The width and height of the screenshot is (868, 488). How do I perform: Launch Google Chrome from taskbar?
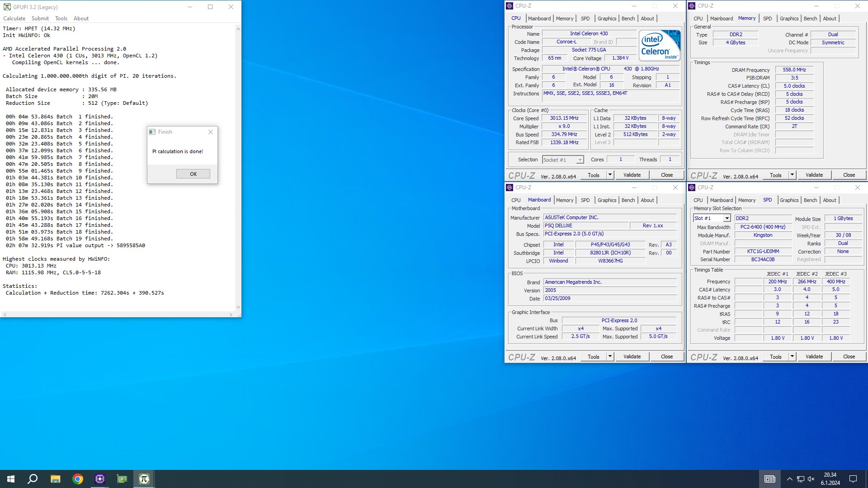(78, 479)
